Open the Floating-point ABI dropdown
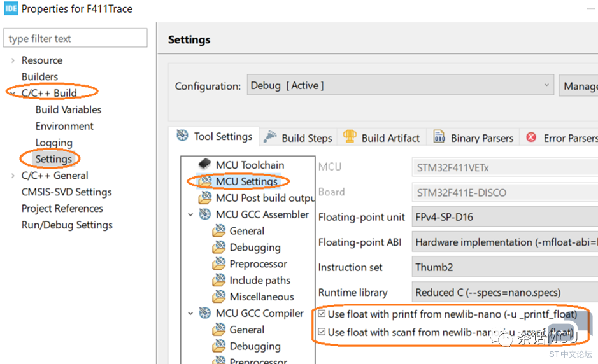The image size is (598, 364). pos(505,242)
